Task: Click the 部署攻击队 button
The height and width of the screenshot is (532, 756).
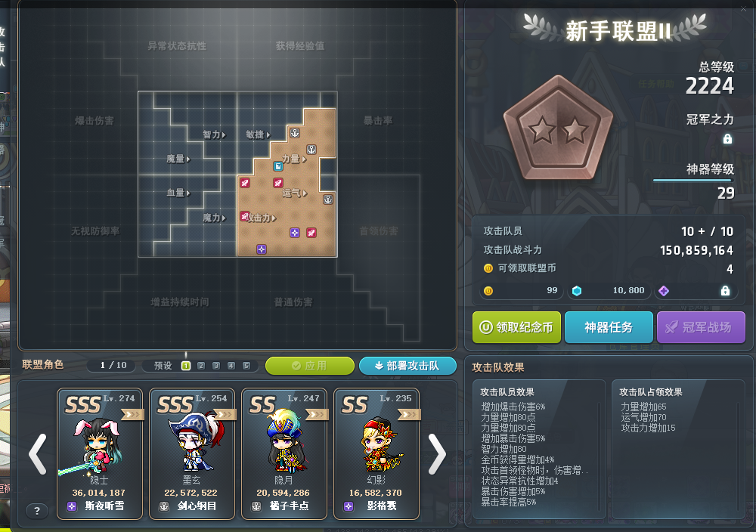Action: pyautogui.click(x=407, y=366)
